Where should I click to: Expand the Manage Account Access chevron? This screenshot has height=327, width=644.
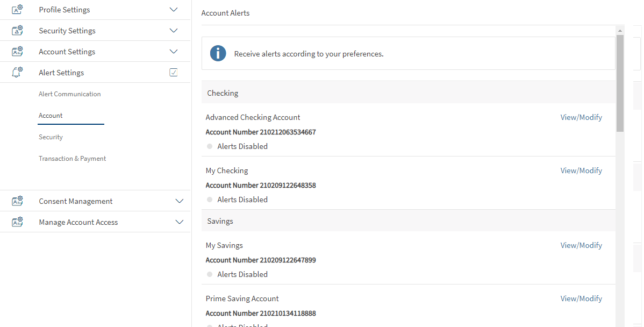180,222
